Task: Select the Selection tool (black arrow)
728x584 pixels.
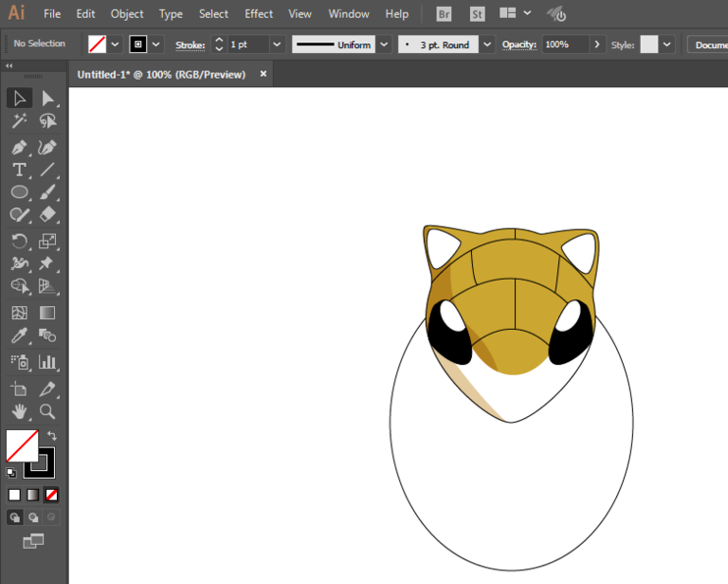Action: point(20,98)
